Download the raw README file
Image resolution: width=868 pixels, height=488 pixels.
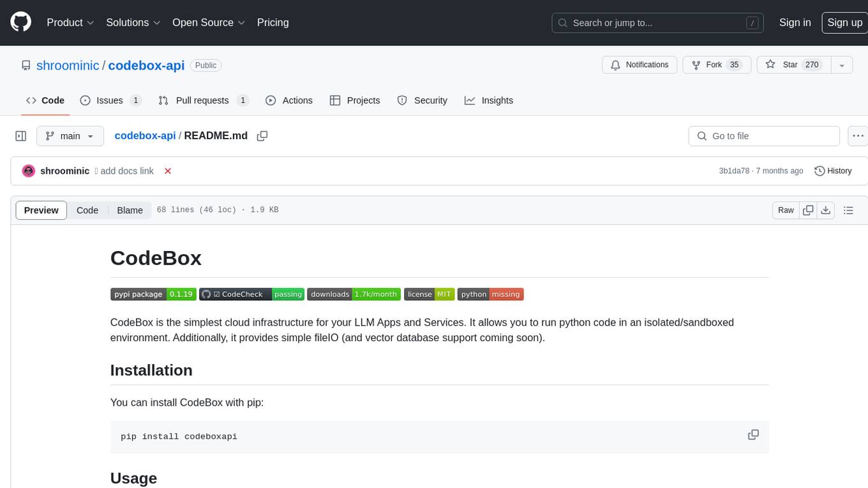(825, 210)
